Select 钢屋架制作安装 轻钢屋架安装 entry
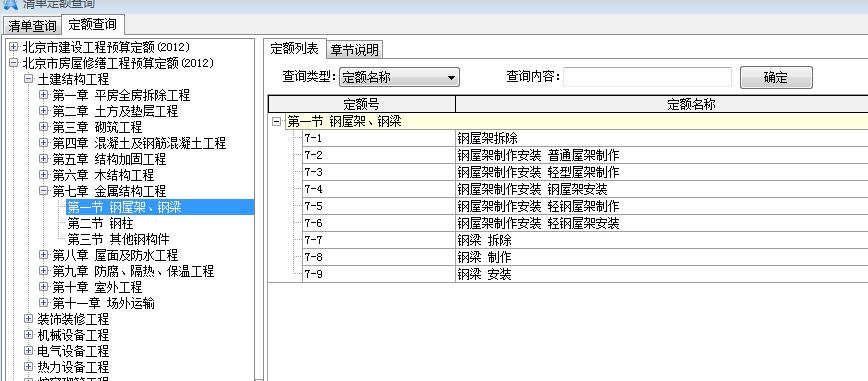 click(x=538, y=224)
